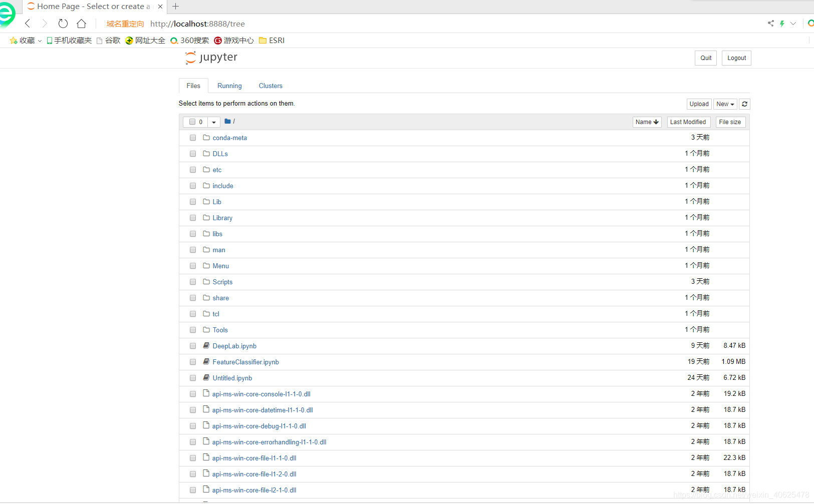Select the Files tab
The image size is (814, 504).
pyautogui.click(x=193, y=86)
